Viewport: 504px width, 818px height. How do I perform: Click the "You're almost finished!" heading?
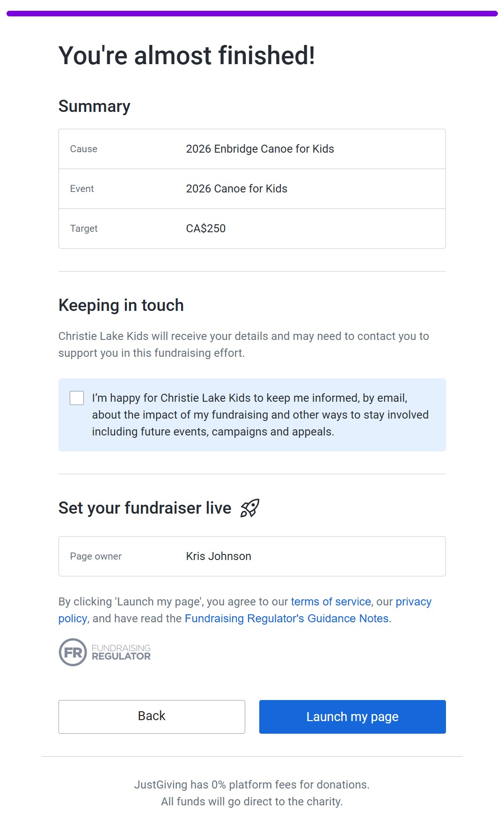186,55
